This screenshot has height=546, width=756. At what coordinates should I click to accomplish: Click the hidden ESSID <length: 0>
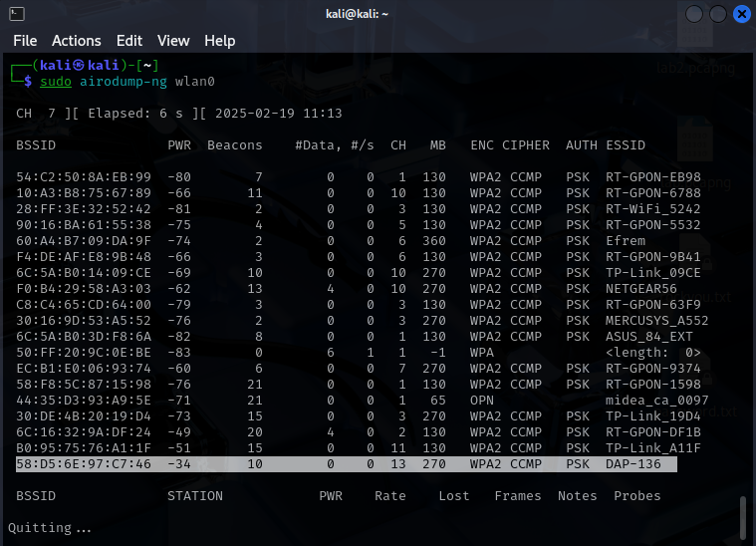coord(653,352)
